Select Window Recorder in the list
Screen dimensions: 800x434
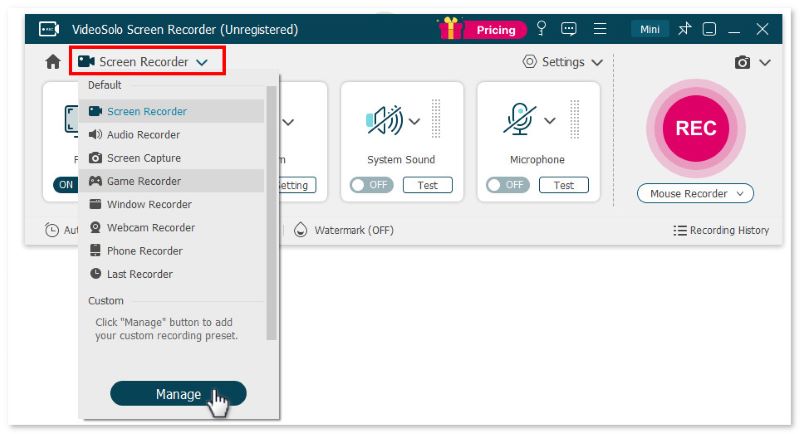(x=171, y=205)
